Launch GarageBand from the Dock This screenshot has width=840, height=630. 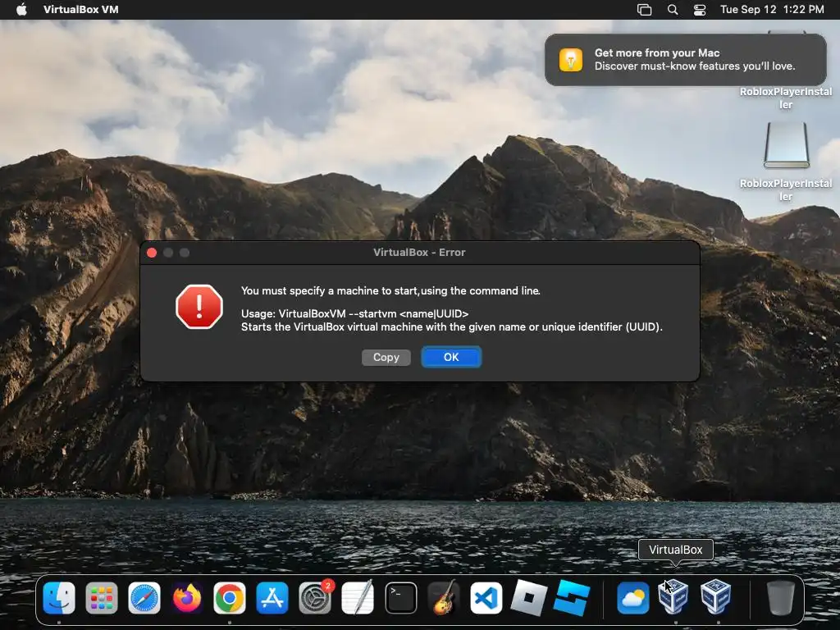point(444,598)
